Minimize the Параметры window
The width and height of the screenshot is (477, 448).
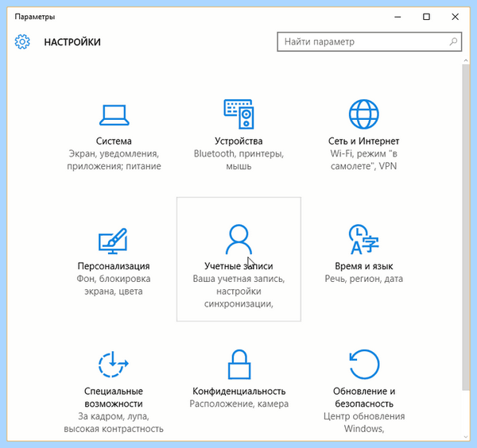point(397,17)
